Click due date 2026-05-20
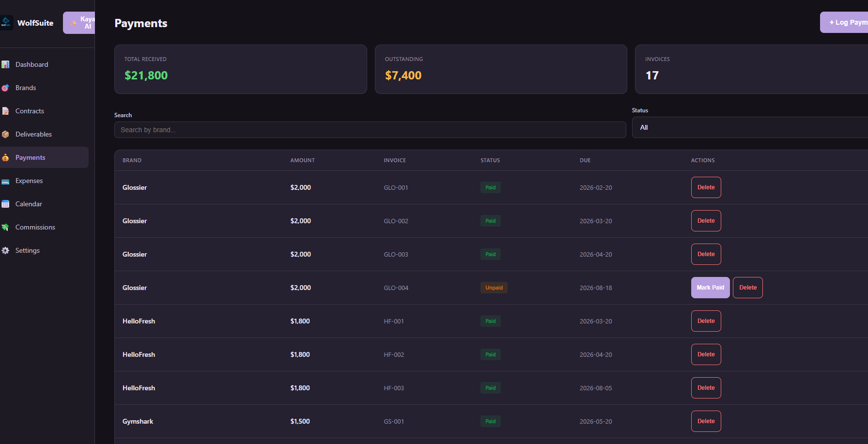This screenshot has width=868, height=444. [x=596, y=421]
